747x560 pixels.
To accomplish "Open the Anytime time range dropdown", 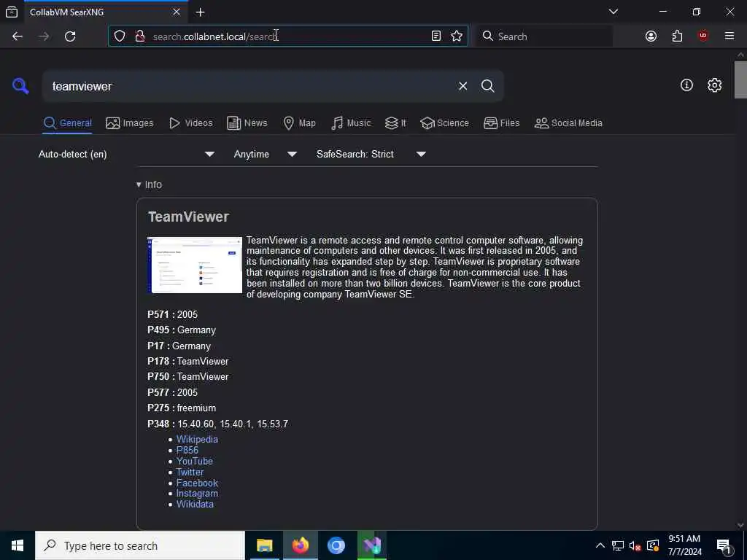I will point(266,155).
